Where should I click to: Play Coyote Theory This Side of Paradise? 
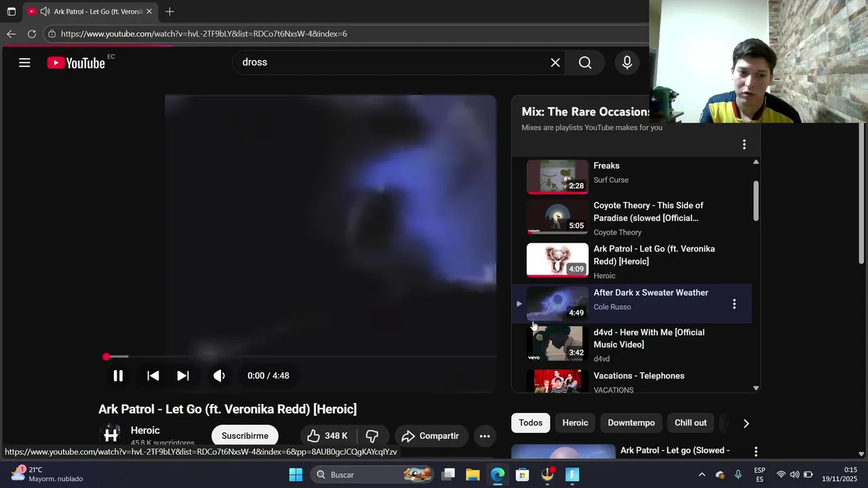(631, 218)
